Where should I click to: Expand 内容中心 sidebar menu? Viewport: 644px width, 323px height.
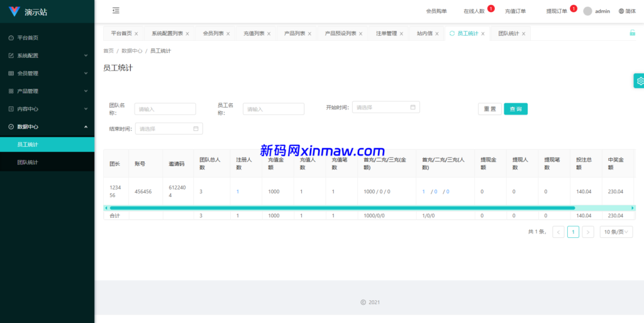(x=47, y=109)
